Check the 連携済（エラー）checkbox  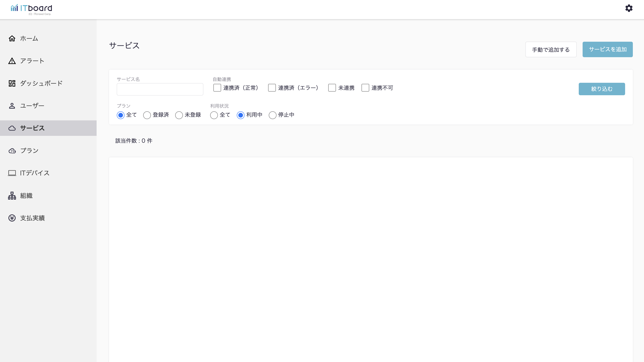tap(272, 88)
